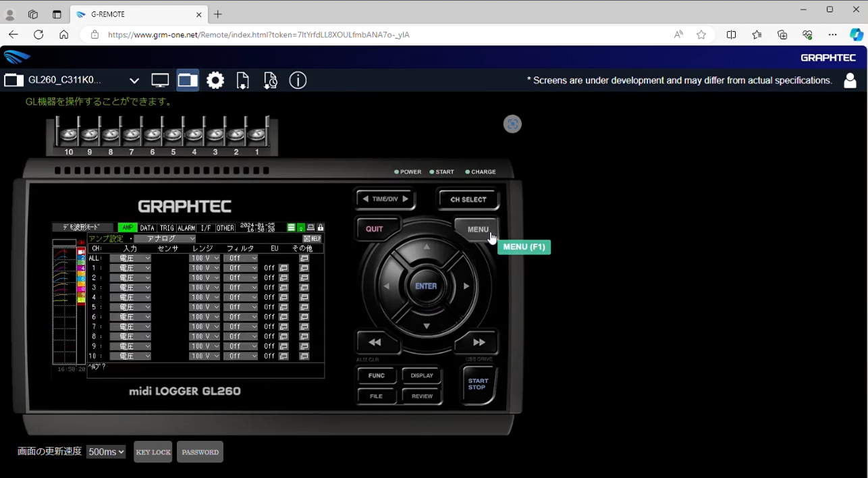Screen dimensions: 868x478
Task: Expand the GL260 device selector dropdown
Action: coord(134,81)
